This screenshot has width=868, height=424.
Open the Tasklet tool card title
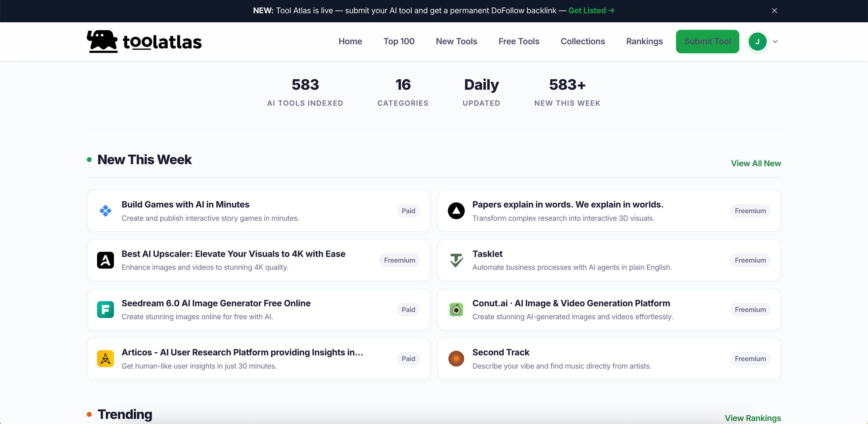487,254
